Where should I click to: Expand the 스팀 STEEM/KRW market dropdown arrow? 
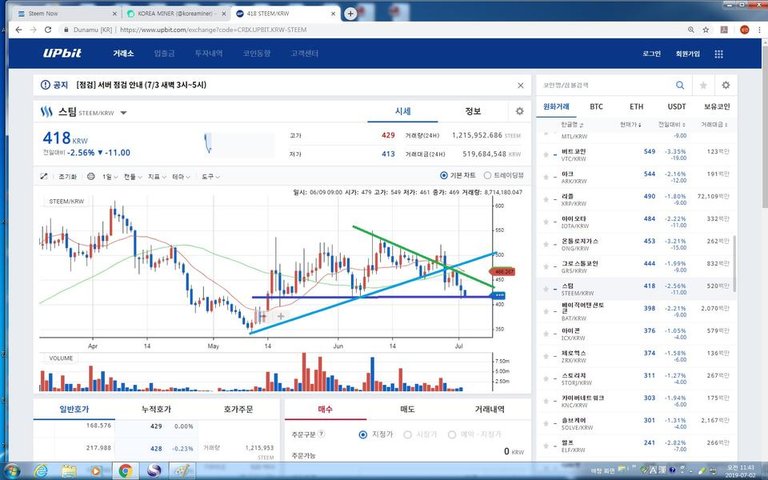pyautogui.click(x=123, y=113)
